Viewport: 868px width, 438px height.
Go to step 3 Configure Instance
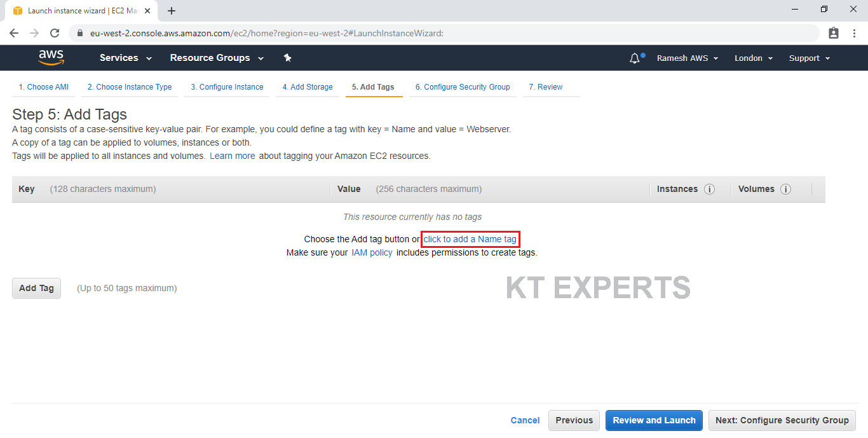(x=227, y=87)
